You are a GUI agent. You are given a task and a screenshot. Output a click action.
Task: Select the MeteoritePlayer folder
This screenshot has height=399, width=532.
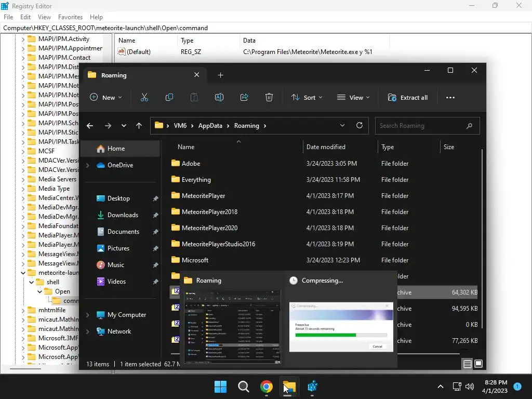click(x=203, y=196)
